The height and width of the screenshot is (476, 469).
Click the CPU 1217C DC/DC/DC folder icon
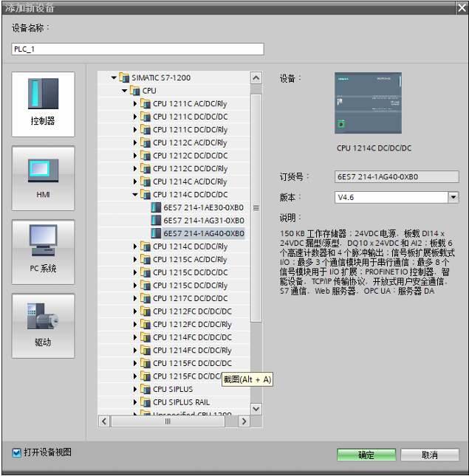146,298
